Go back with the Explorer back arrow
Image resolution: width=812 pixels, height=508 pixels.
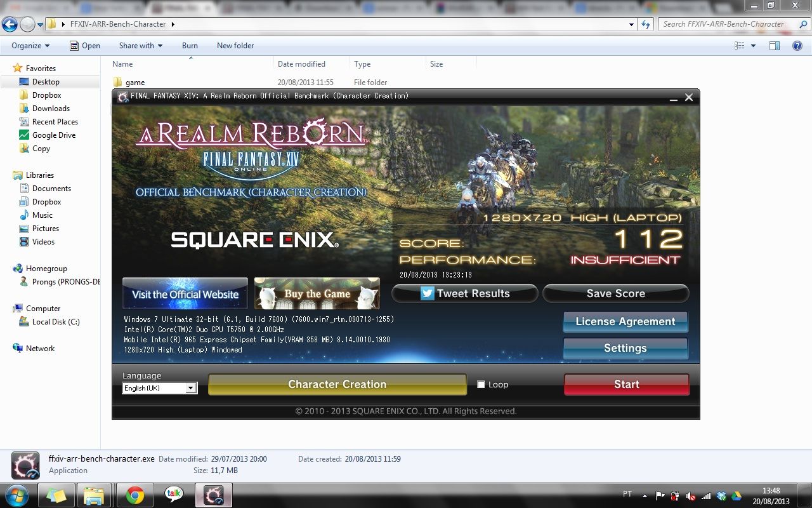[x=10, y=24]
